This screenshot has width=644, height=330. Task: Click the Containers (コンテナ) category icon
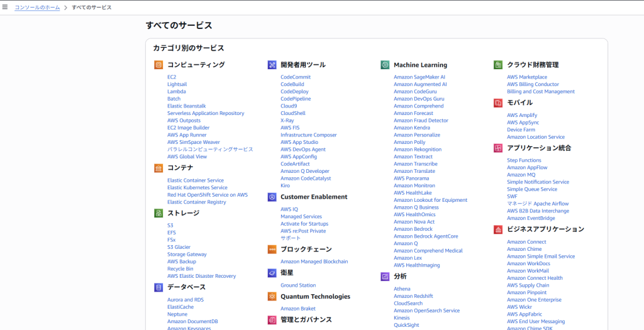click(x=158, y=168)
